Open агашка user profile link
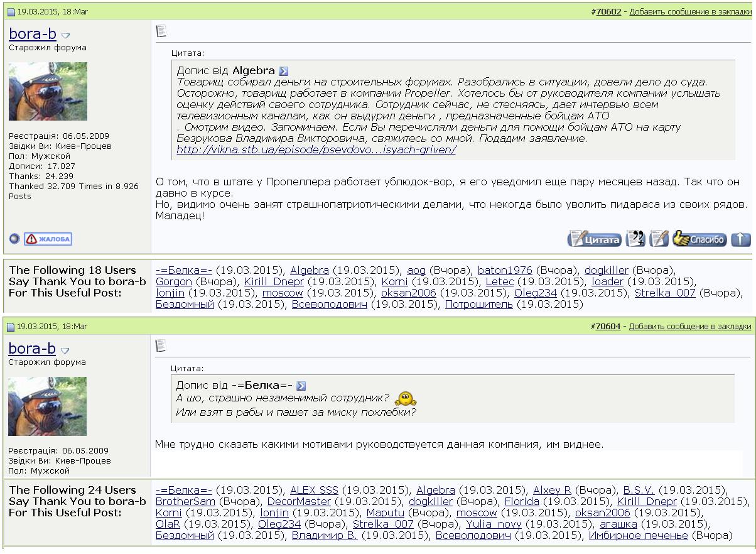756x554 pixels. [618, 524]
